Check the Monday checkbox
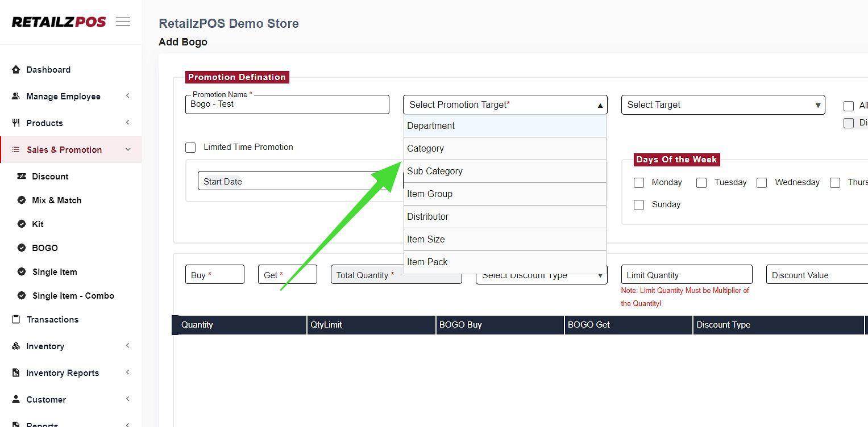 [x=639, y=183]
